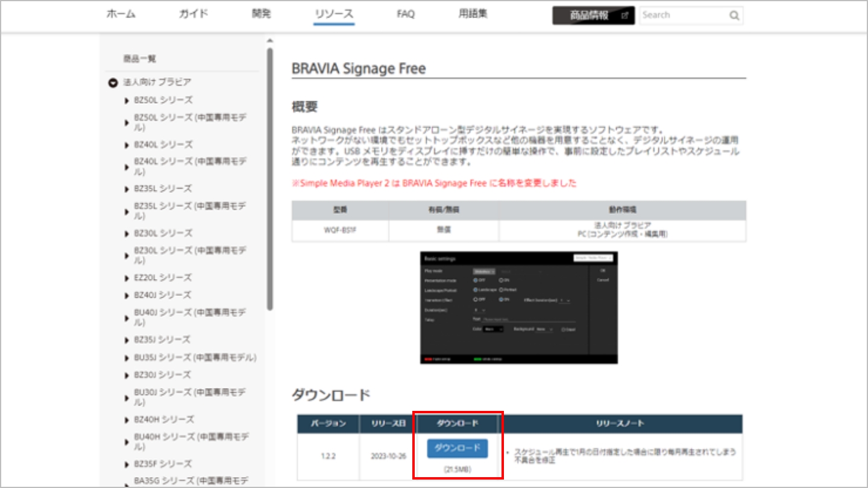Expand the BZ40L シリーズ tree arrow
The image size is (868, 488).
pos(127,145)
